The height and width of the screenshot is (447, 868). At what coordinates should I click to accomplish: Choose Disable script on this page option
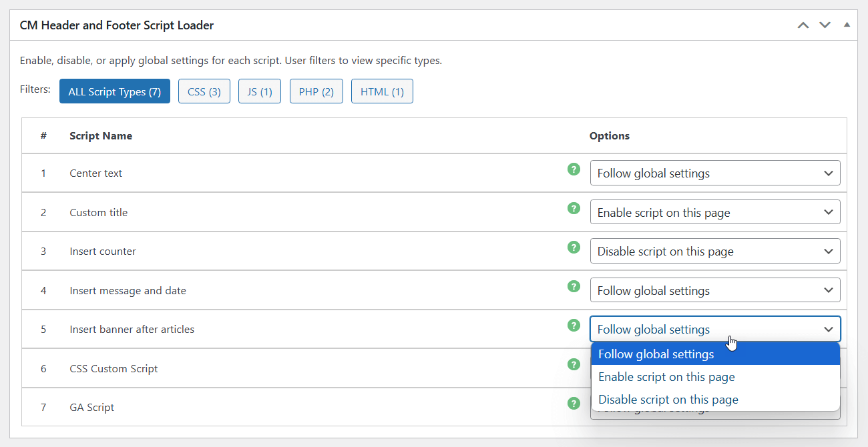[x=668, y=400]
